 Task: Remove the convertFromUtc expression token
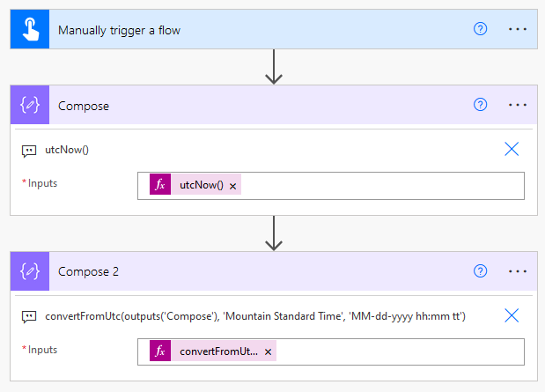click(267, 352)
